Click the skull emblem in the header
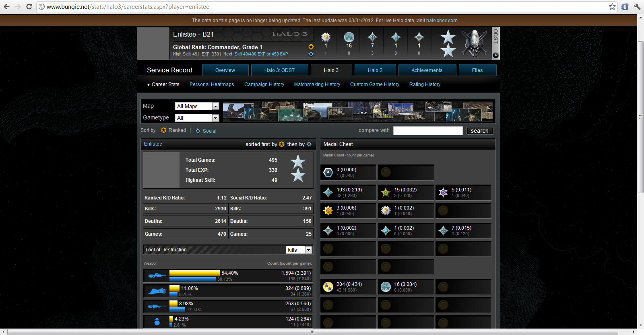The height and width of the screenshot is (335, 644). (475, 43)
